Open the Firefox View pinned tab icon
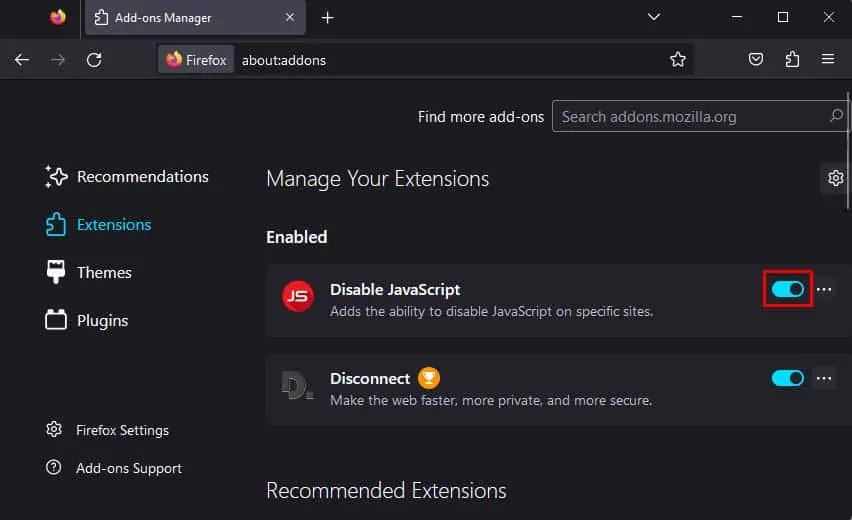The height and width of the screenshot is (520, 852). point(58,17)
